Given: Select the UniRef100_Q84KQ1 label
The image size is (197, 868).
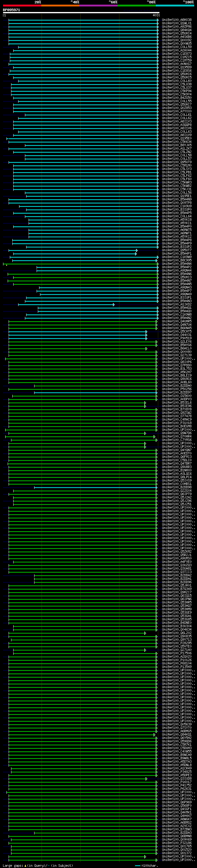Looking at the screenshot, I should click(x=176, y=735).
